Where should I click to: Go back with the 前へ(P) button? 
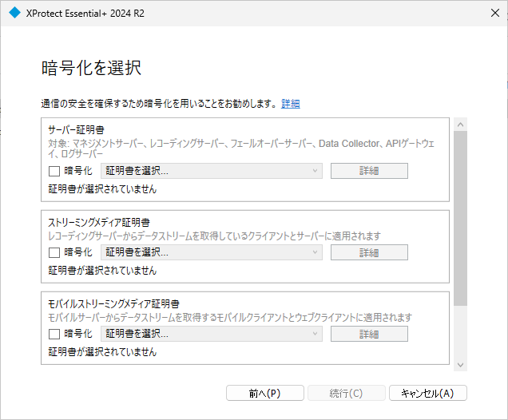[x=265, y=393]
